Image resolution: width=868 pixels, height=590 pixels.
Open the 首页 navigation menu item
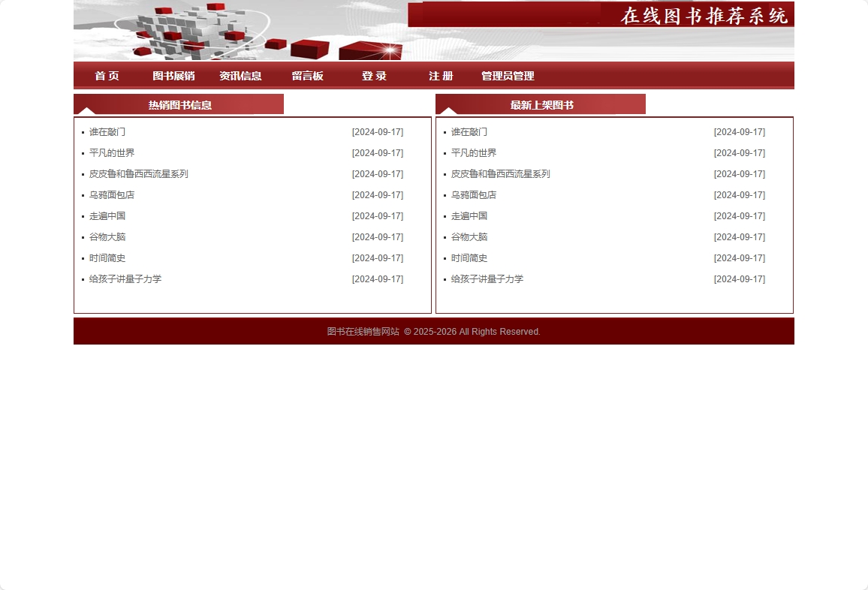tap(107, 75)
